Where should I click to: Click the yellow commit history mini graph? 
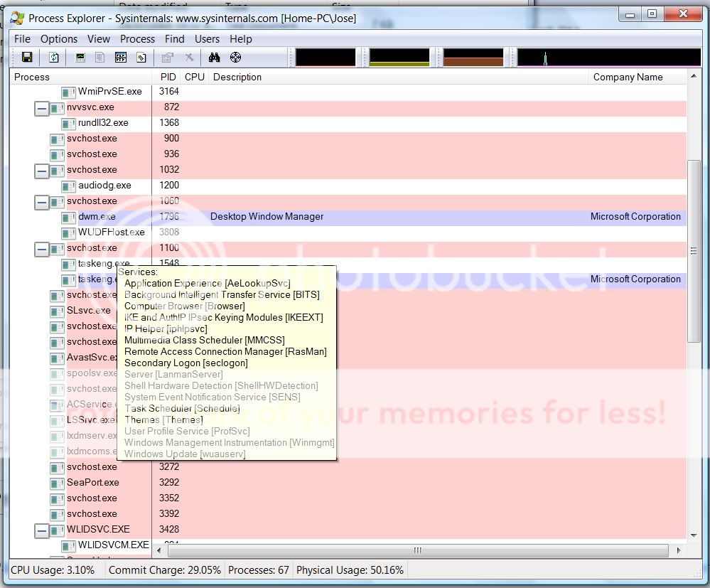[399, 58]
